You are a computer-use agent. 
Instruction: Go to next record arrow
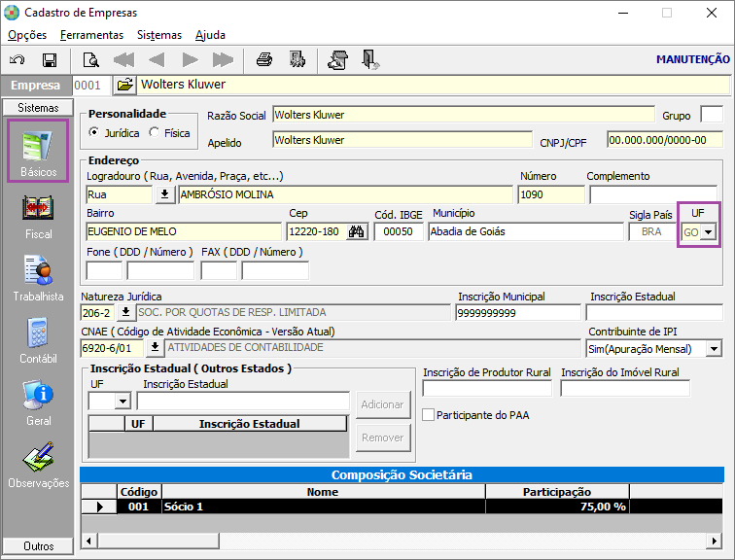tap(190, 60)
